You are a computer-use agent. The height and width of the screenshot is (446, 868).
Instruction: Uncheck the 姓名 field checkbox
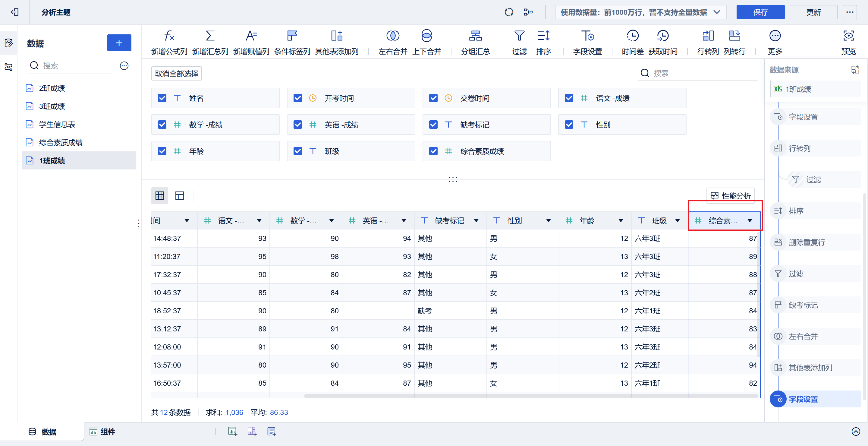pyautogui.click(x=162, y=98)
